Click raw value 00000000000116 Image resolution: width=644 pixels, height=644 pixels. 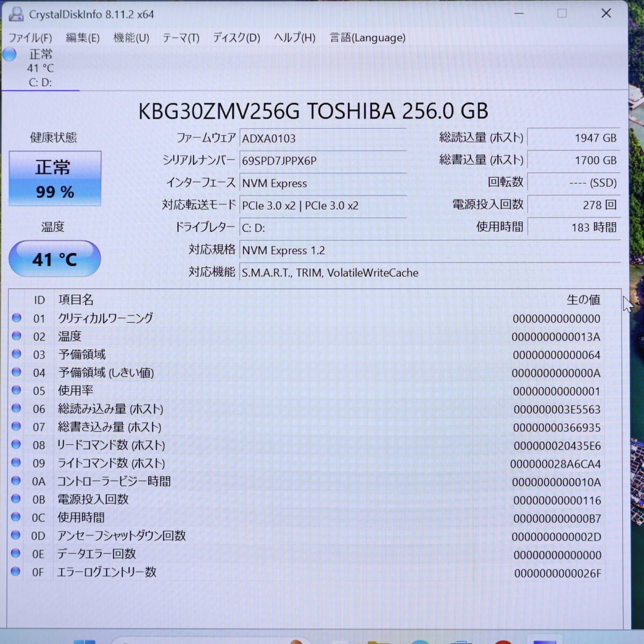coord(557,501)
